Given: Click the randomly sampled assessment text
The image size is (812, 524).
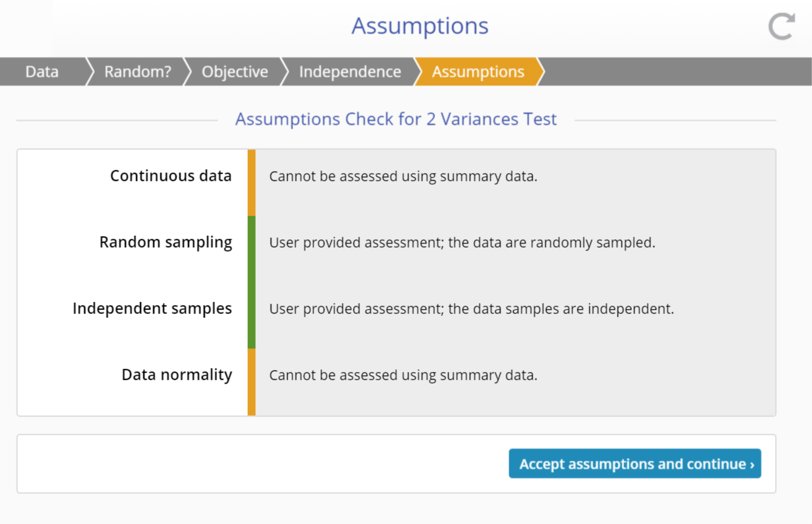Looking at the screenshot, I should (x=462, y=243).
